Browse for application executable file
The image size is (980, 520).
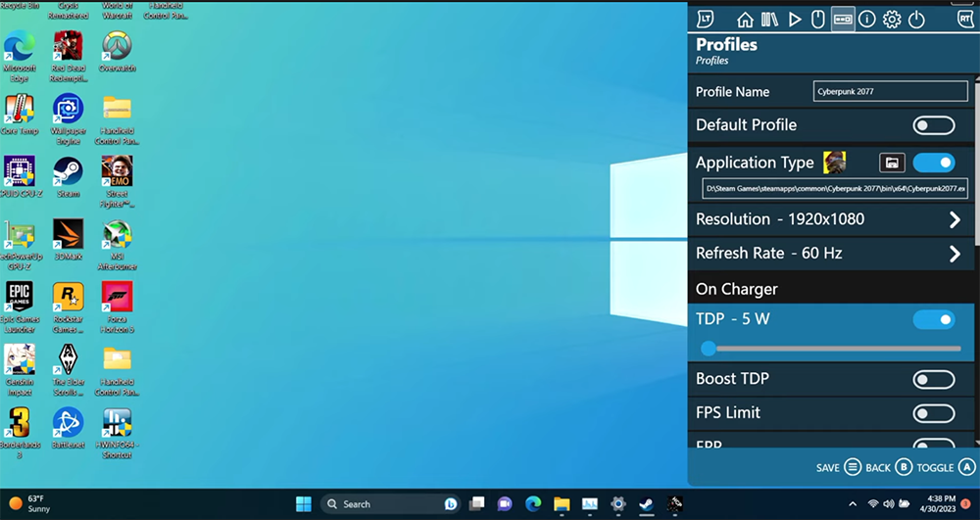point(891,163)
